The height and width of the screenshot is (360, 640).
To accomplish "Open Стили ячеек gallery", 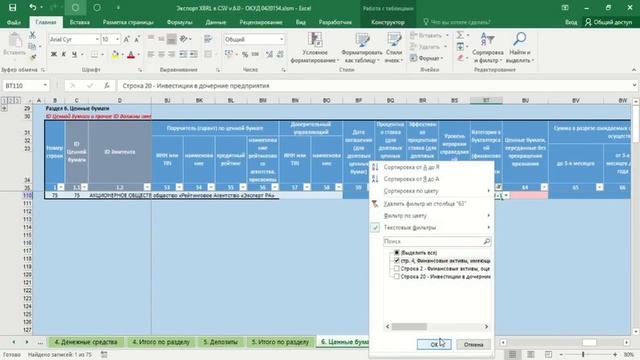I will 394,48.
